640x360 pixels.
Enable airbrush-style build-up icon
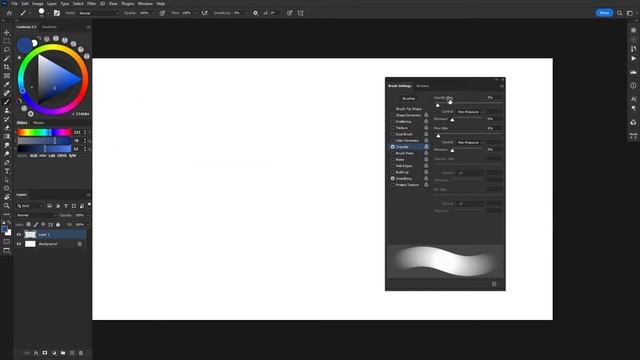coord(204,13)
